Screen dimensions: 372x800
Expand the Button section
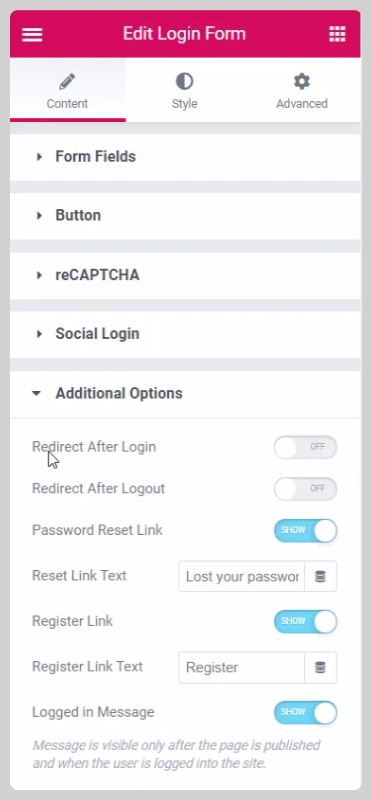click(x=185, y=216)
